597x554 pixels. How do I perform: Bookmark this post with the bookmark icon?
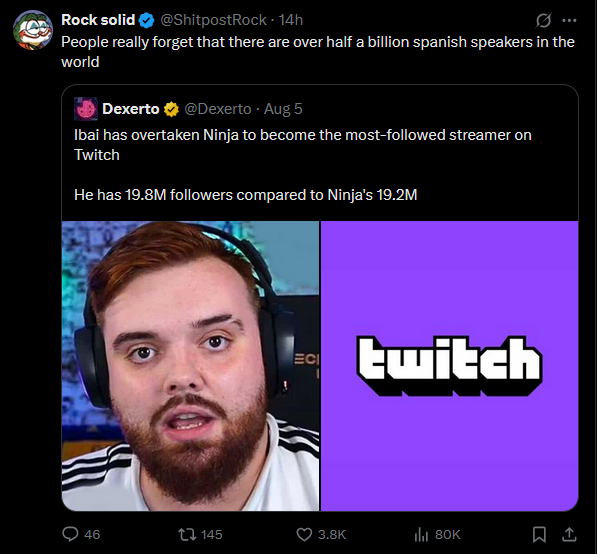coord(539,534)
